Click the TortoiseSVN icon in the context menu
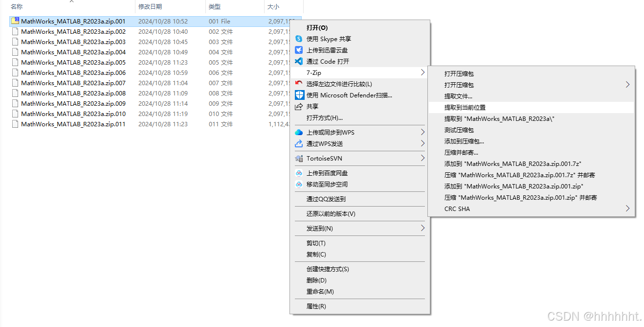This screenshot has width=644, height=327. pyautogui.click(x=299, y=159)
